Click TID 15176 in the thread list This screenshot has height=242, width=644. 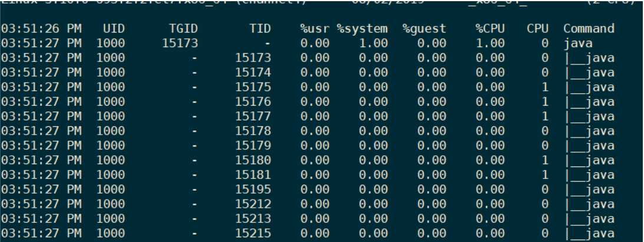pyautogui.click(x=253, y=102)
